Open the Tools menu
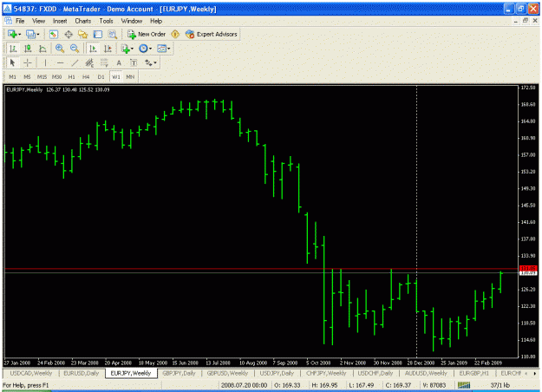Viewport: 542px width, 392px height. (106, 21)
